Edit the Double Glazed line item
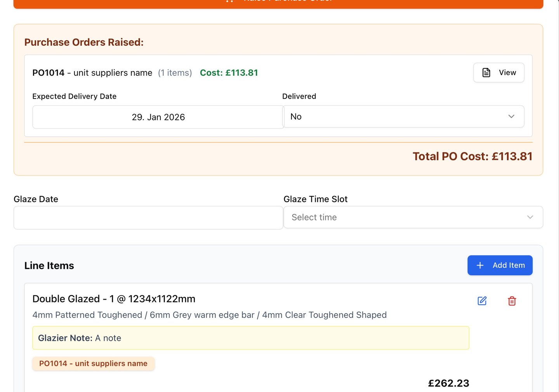Viewport: 559px width, 392px height. pyautogui.click(x=482, y=301)
